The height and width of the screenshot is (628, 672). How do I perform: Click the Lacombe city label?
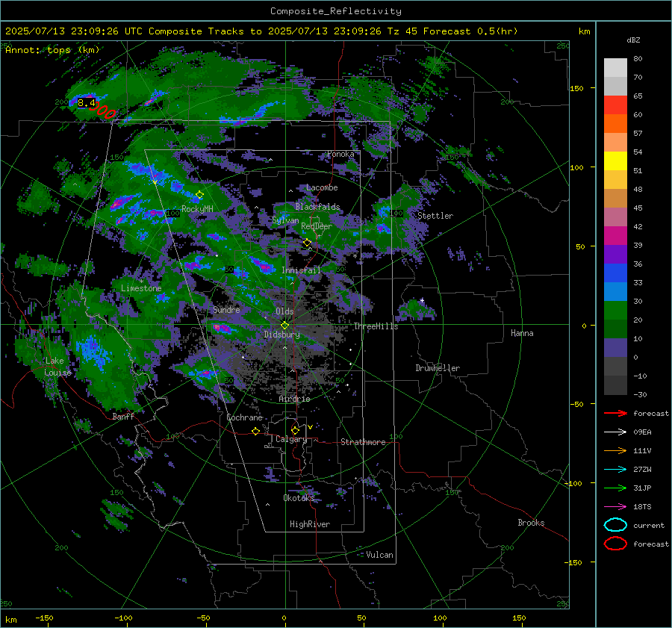pos(322,187)
